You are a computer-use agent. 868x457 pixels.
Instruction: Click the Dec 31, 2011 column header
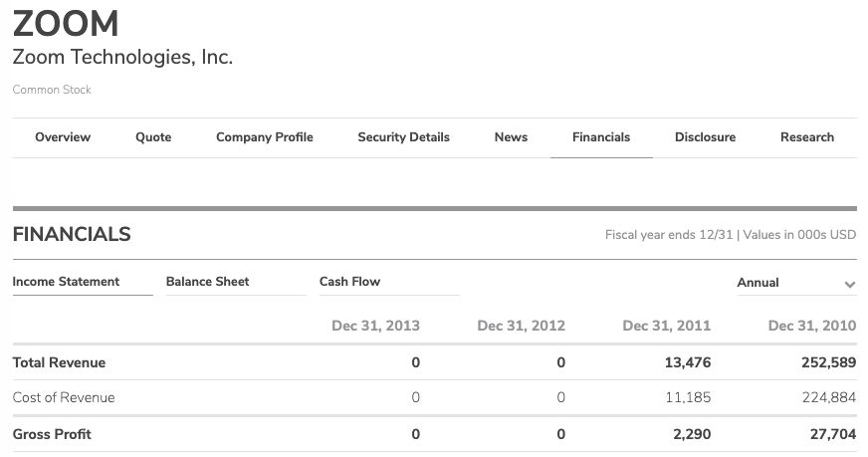point(666,326)
